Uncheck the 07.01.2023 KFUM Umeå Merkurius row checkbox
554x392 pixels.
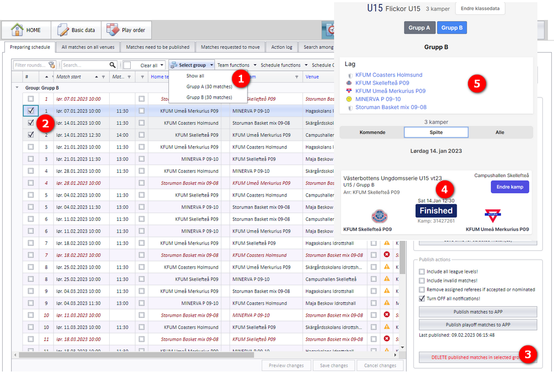[30, 111]
